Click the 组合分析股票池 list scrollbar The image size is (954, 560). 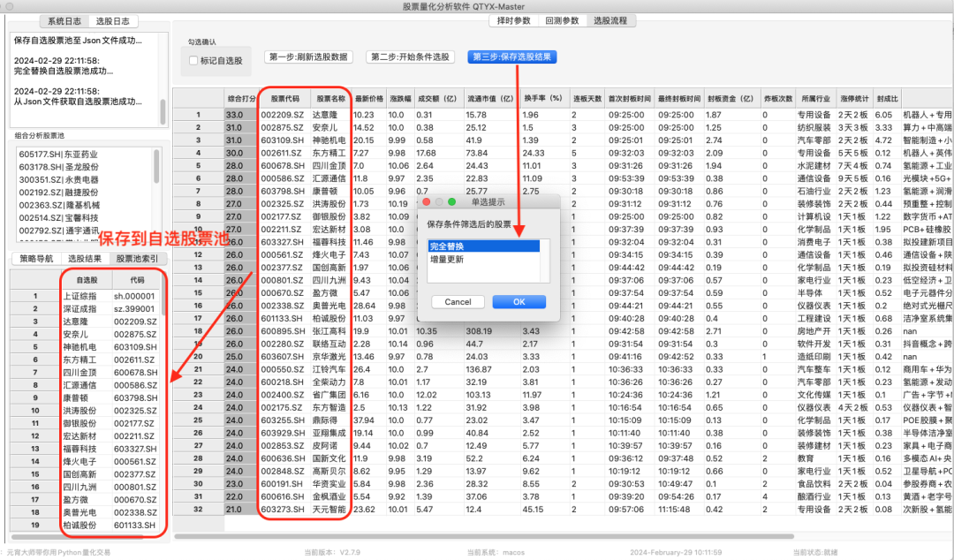point(156,165)
